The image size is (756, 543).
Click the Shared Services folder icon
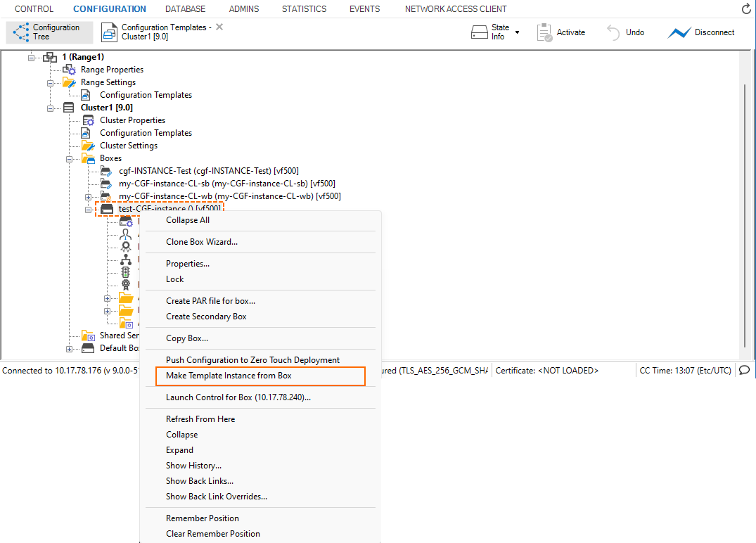coord(88,336)
